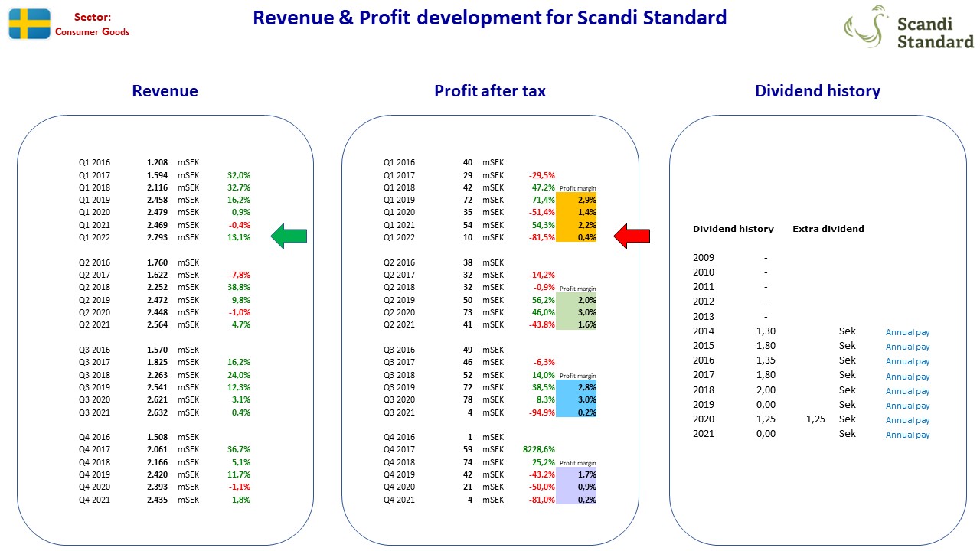Select Q1 2022 revenue value 2.793

coord(157,237)
